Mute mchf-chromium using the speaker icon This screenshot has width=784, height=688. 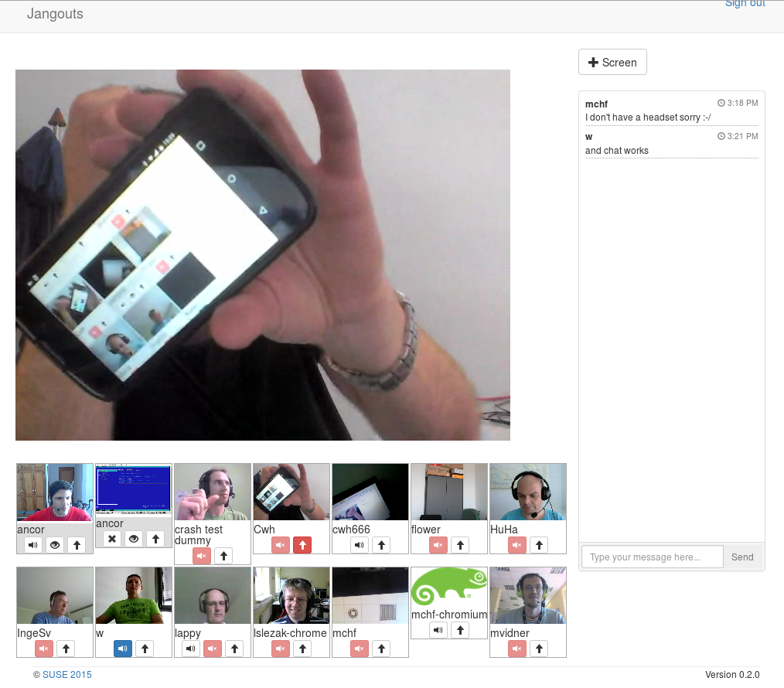tap(438, 630)
